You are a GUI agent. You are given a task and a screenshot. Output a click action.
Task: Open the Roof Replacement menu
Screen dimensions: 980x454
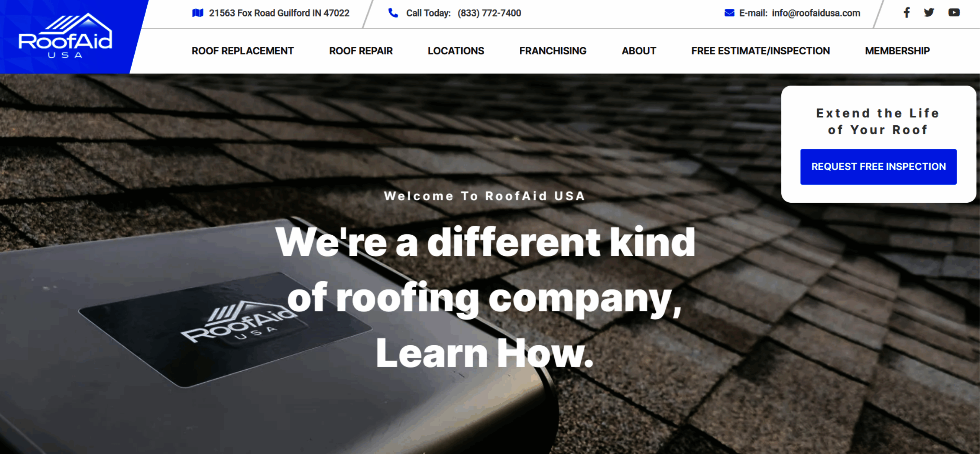click(243, 51)
